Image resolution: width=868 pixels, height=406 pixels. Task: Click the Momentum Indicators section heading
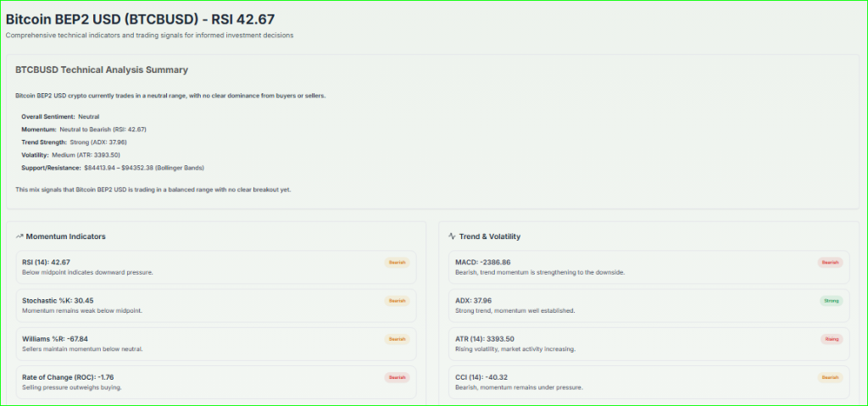(x=66, y=236)
